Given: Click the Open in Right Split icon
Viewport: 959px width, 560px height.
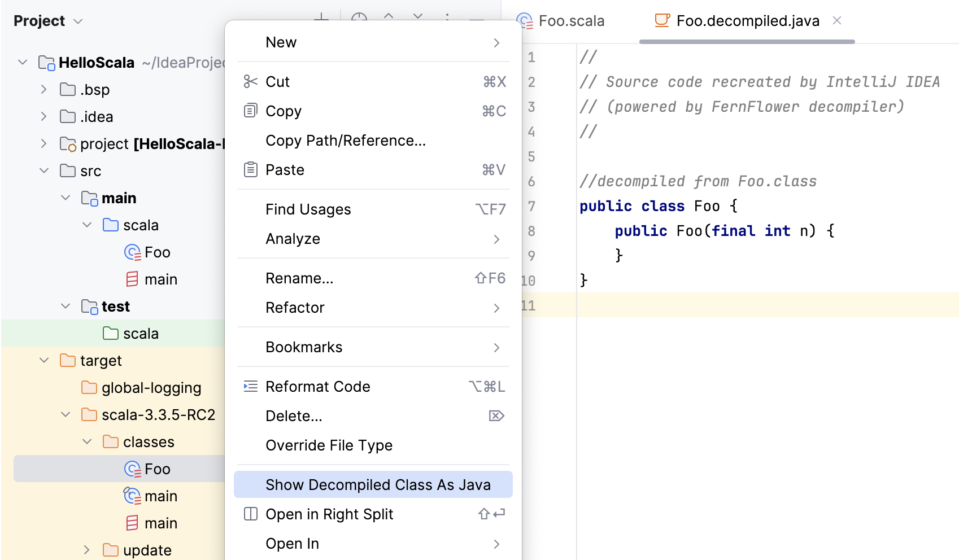Looking at the screenshot, I should (x=250, y=514).
